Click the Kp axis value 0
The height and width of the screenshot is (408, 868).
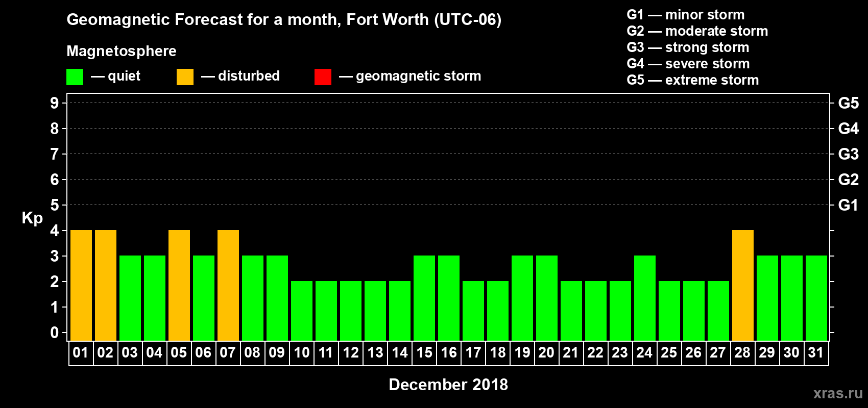(55, 333)
